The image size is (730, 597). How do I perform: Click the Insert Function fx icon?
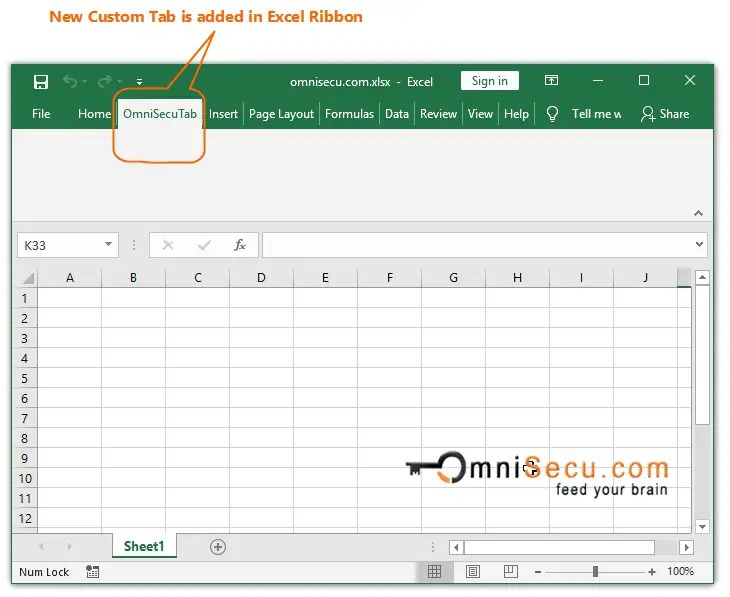240,245
